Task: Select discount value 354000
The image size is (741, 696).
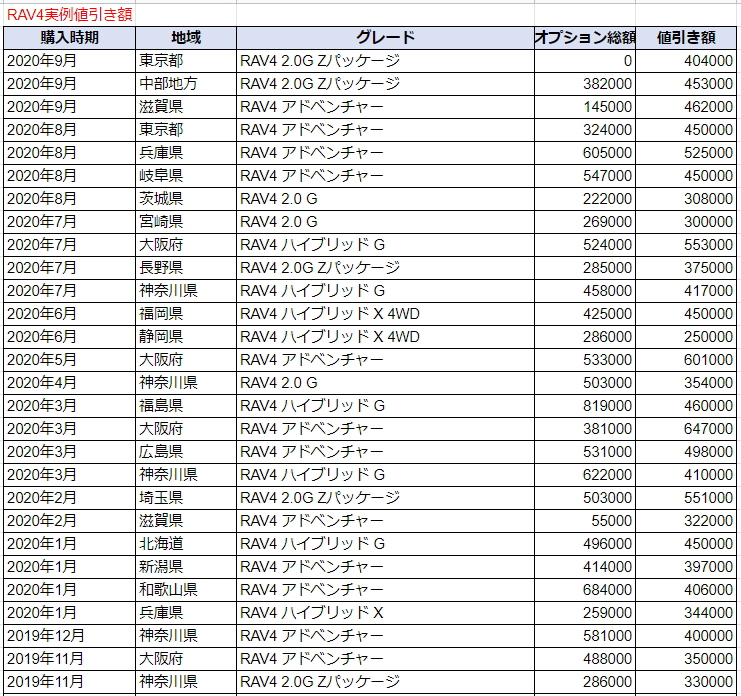Action: point(686,383)
